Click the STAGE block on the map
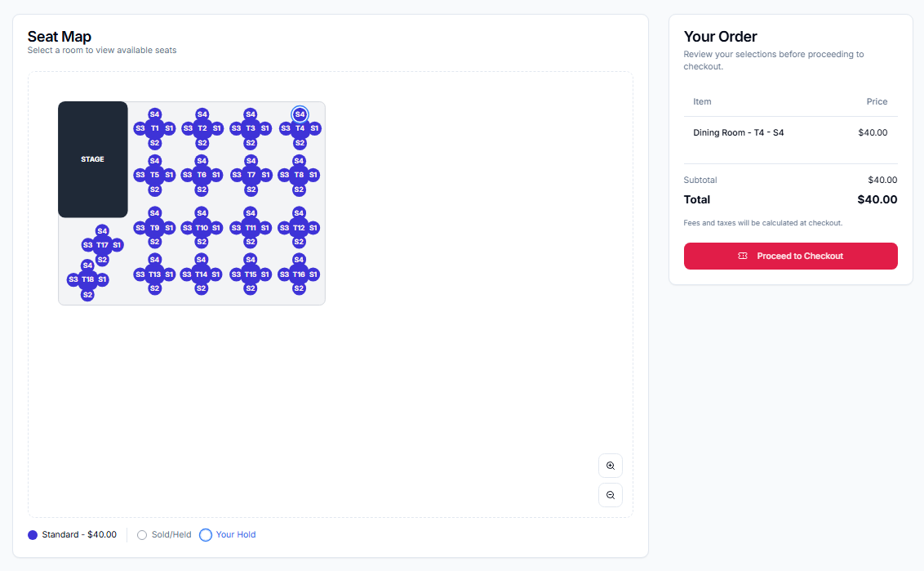 click(x=92, y=159)
